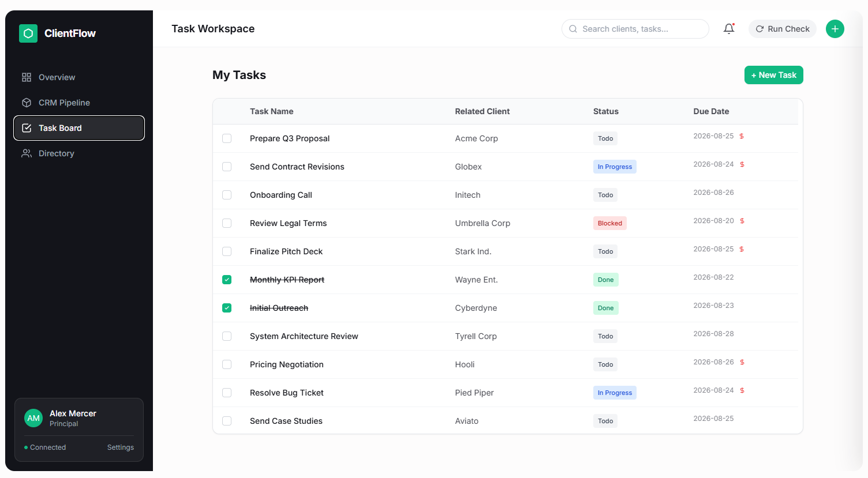Click the System Architecture Review task name

click(x=304, y=336)
